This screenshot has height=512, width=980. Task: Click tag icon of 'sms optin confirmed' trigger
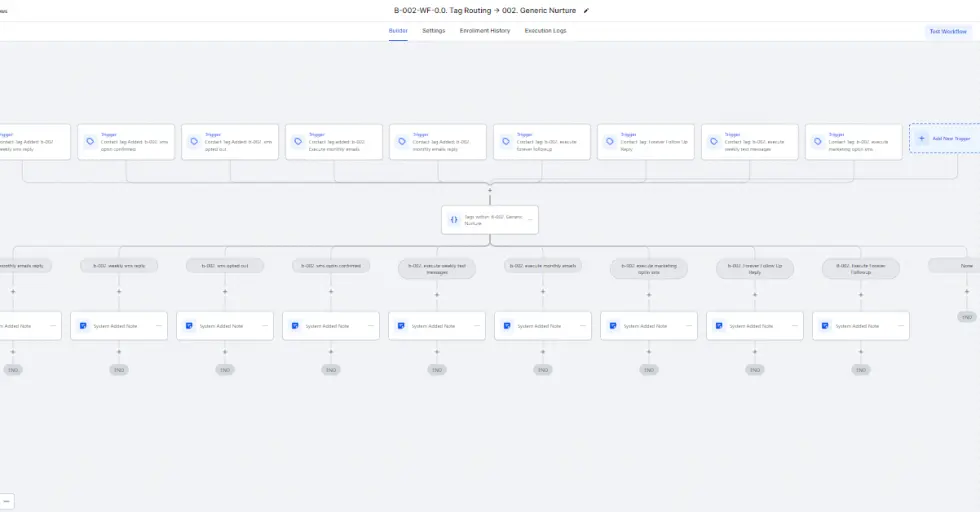point(90,141)
